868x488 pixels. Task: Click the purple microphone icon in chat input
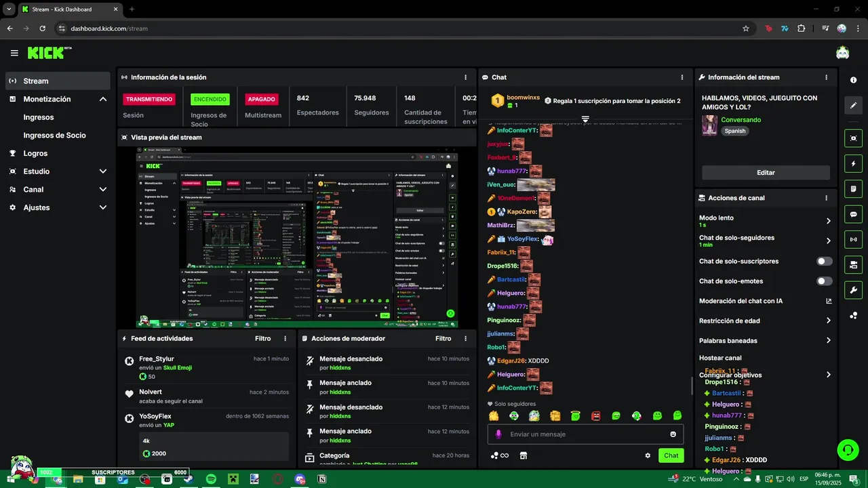[498, 434]
